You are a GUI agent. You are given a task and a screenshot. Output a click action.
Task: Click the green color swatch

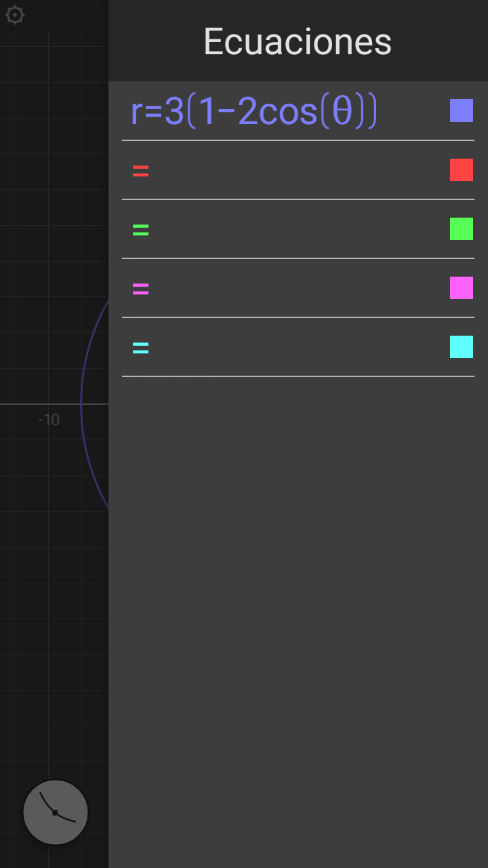462,229
